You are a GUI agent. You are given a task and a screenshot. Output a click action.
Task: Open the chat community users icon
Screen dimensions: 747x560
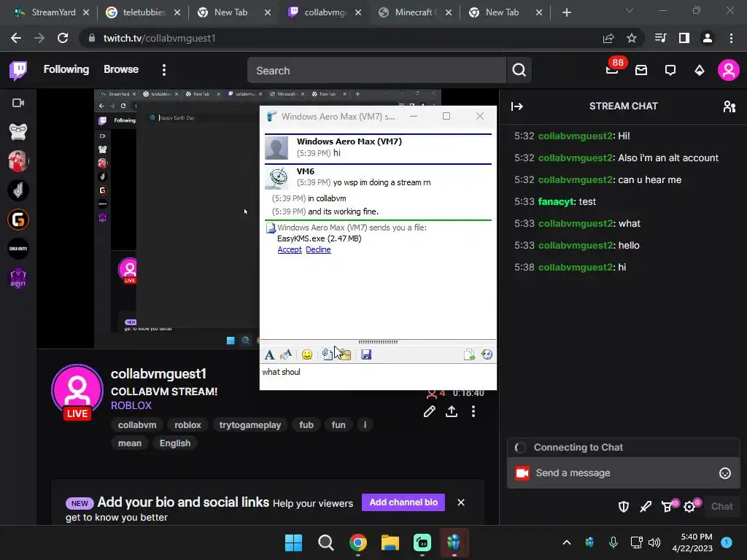(729, 106)
